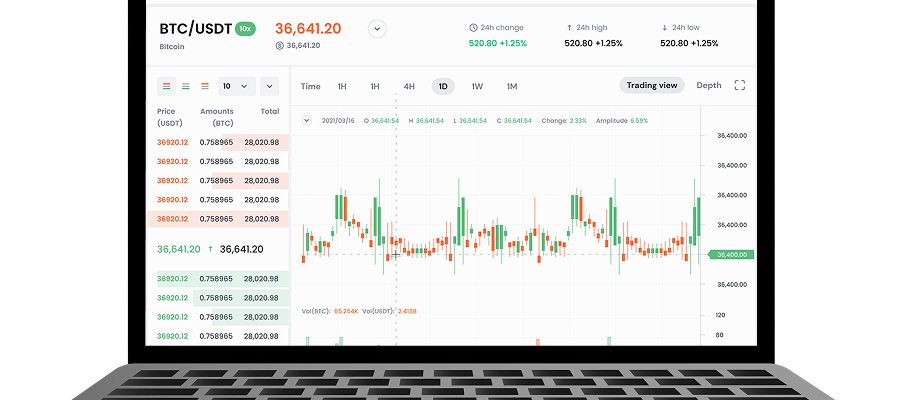Switch chart to Depth mode
The image size is (918, 400).
point(708,86)
